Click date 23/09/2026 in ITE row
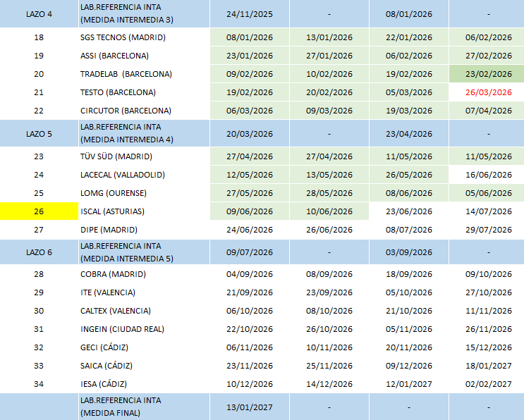This screenshot has width=524, height=420. click(x=329, y=292)
